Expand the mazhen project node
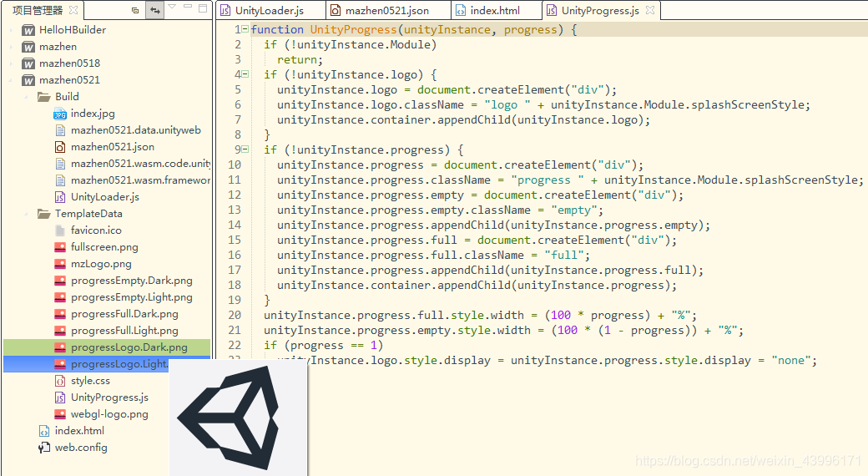 click(11, 47)
